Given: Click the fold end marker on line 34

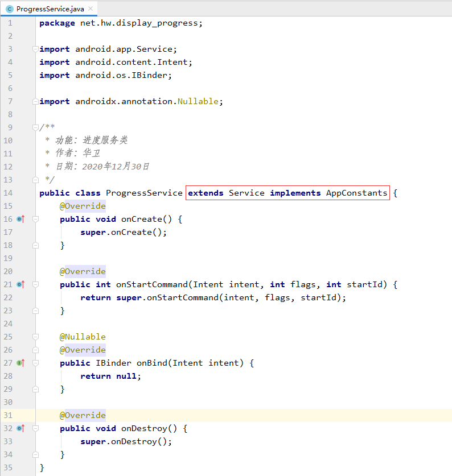Looking at the screenshot, I should point(35,454).
